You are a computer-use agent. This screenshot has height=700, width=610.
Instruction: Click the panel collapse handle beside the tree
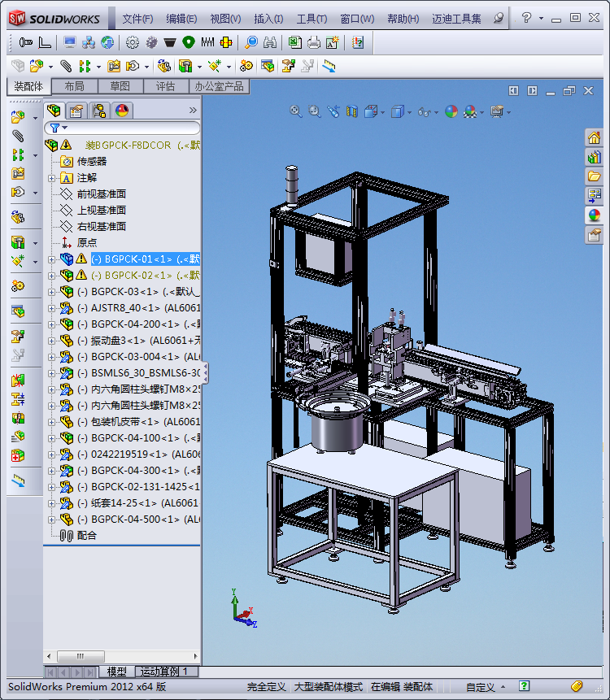(206, 373)
